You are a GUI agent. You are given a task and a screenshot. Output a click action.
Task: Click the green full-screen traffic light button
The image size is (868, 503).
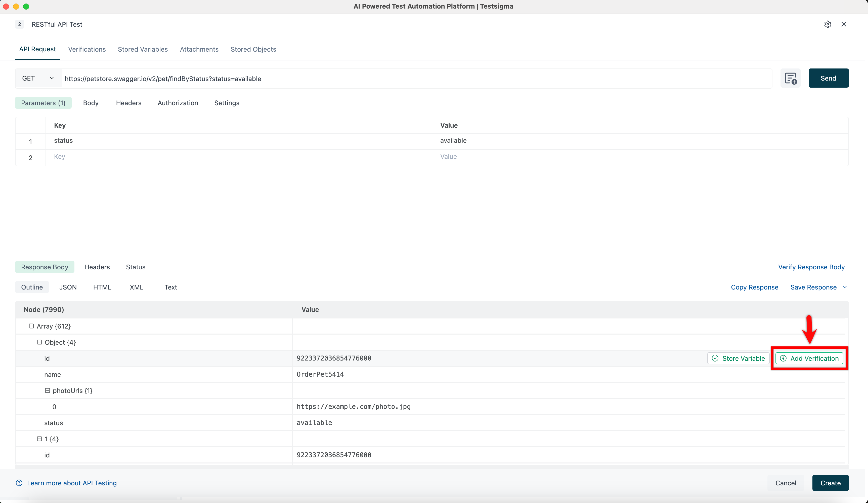click(x=26, y=6)
